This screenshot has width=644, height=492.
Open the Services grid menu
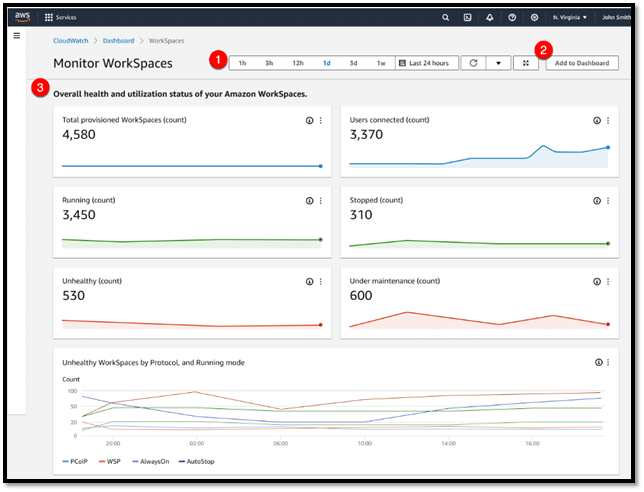(x=49, y=17)
